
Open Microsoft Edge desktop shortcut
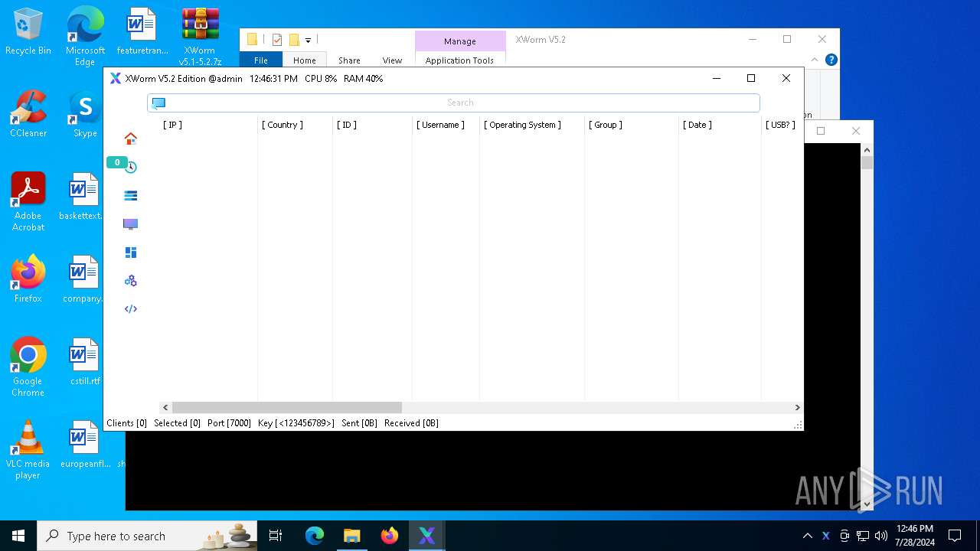[x=85, y=37]
